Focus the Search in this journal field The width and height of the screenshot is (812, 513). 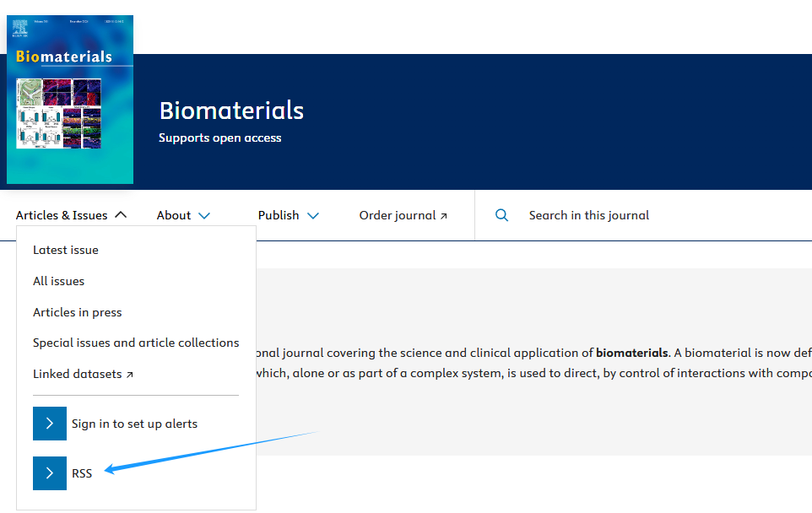[x=589, y=215]
